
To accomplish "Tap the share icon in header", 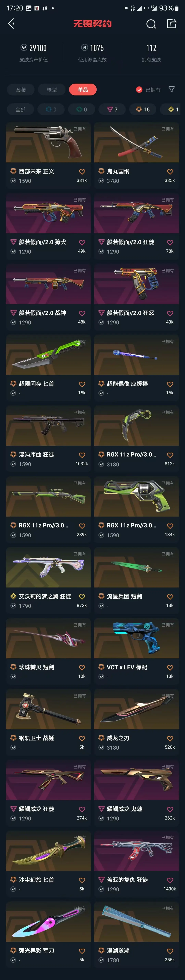I will tap(172, 24).
